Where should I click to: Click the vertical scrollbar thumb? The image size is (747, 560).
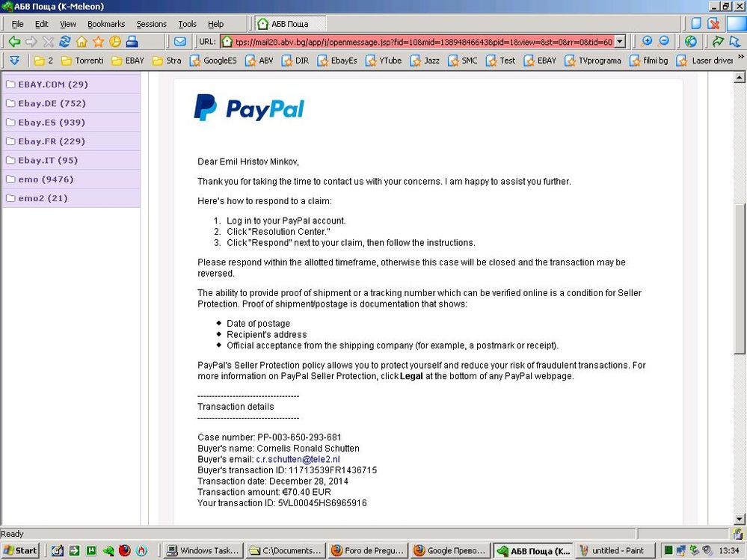click(740, 279)
